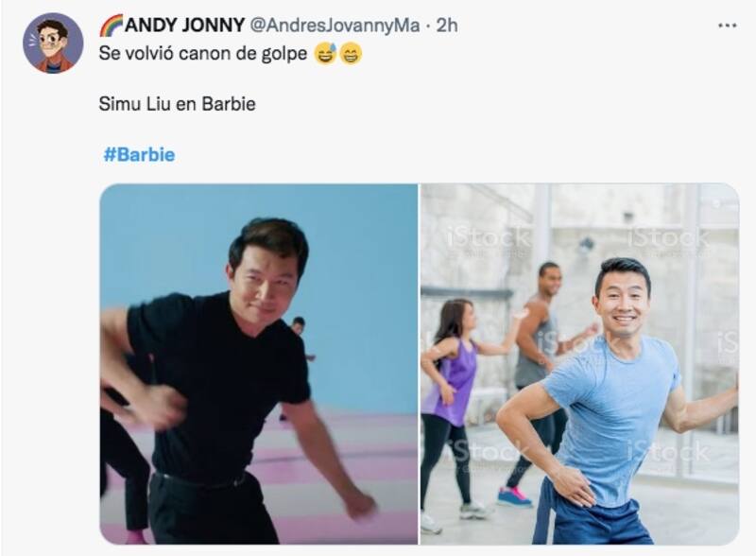Click the 2h timestamp link
Image resolution: width=756 pixels, height=556 pixels.
[447, 26]
